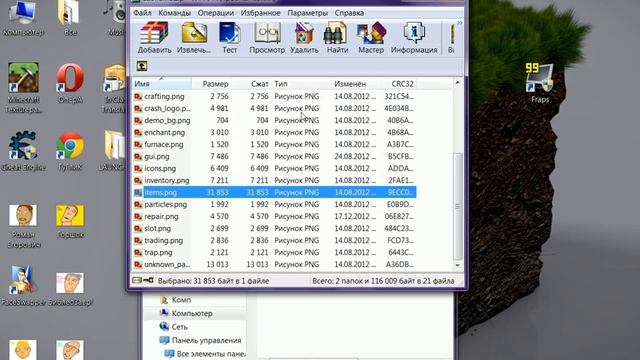Click the Удалить (Delete) toolbar icon
The image size is (640, 360).
pos(304,38)
